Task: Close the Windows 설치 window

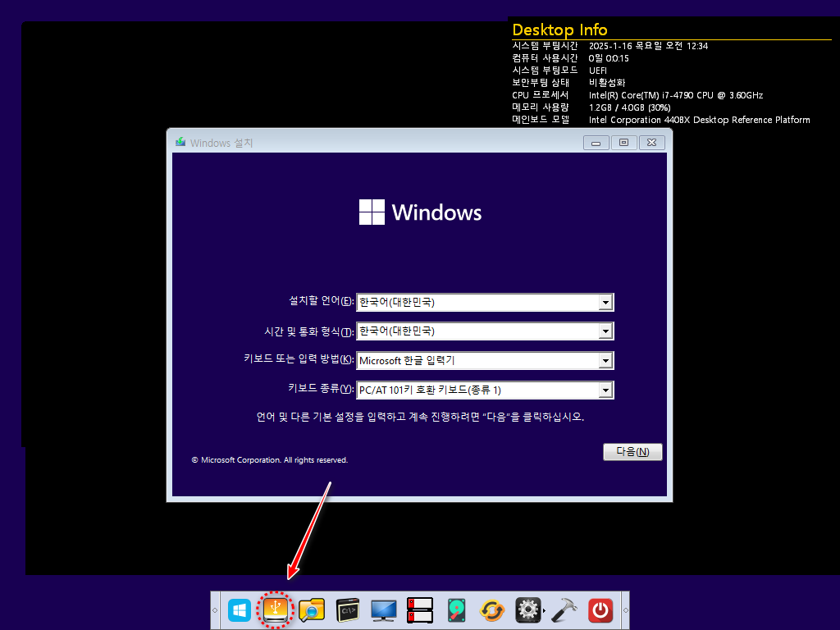Action: (x=651, y=143)
